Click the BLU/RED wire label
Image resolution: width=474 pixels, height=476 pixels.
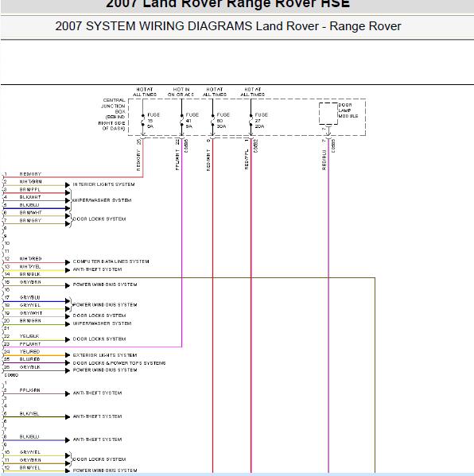click(x=29, y=359)
